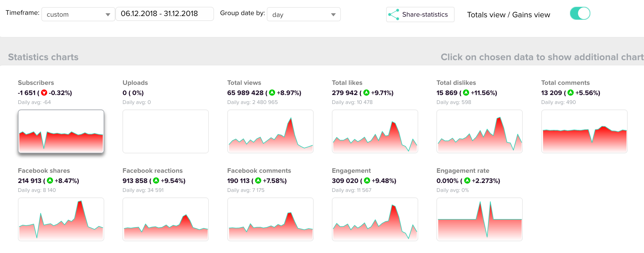
Task: Open the Total dislikes chart thumbnail
Action: point(480,131)
